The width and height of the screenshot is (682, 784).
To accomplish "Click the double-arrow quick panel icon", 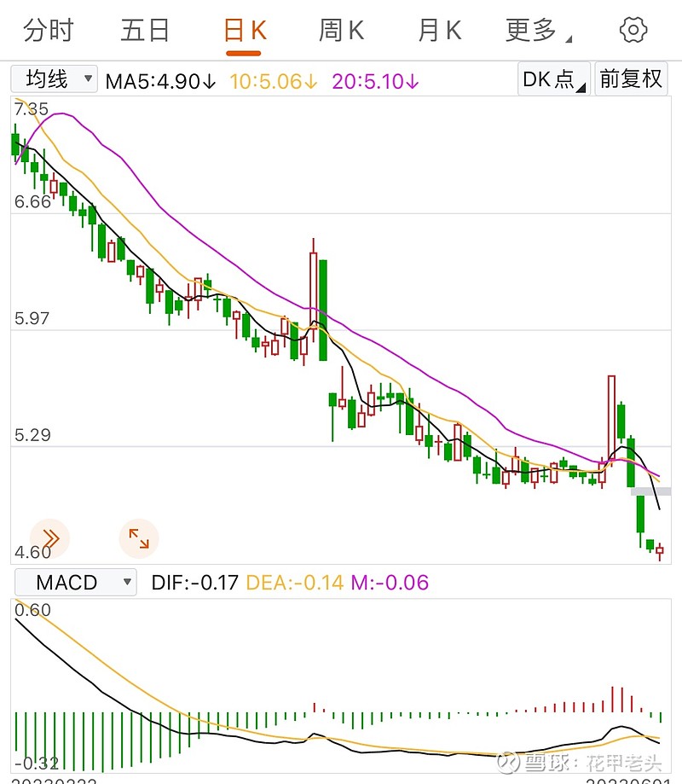I will tap(49, 537).
